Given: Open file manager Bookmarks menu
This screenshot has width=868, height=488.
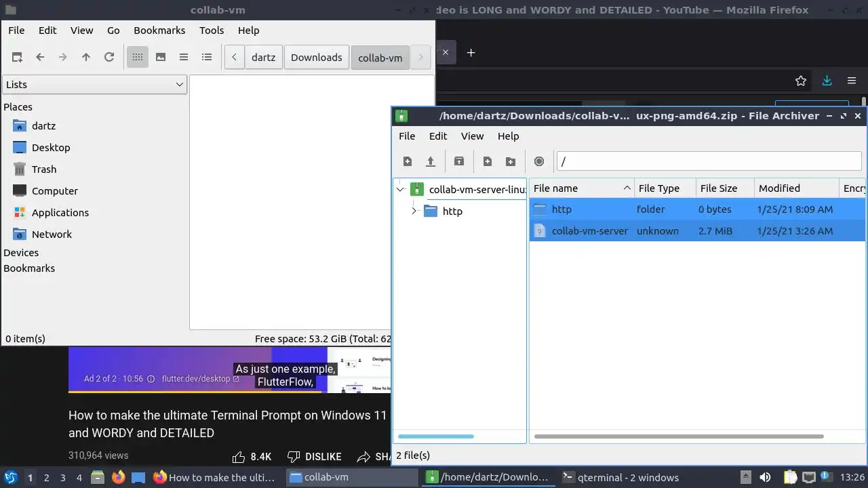Looking at the screenshot, I should click(x=159, y=30).
